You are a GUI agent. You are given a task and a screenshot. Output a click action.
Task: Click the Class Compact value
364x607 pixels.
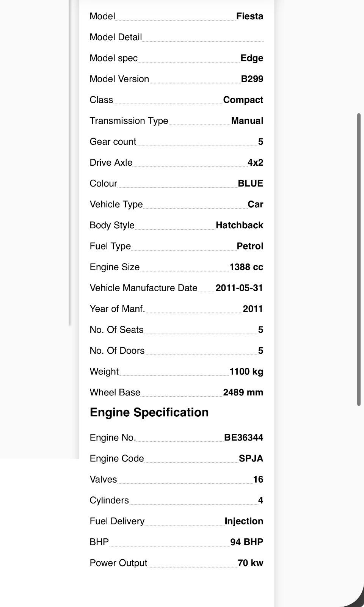(243, 100)
